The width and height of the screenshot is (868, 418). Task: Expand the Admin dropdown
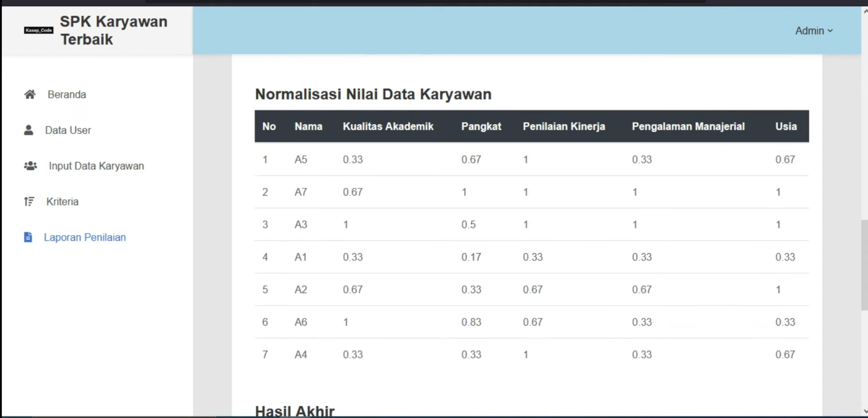click(x=814, y=31)
